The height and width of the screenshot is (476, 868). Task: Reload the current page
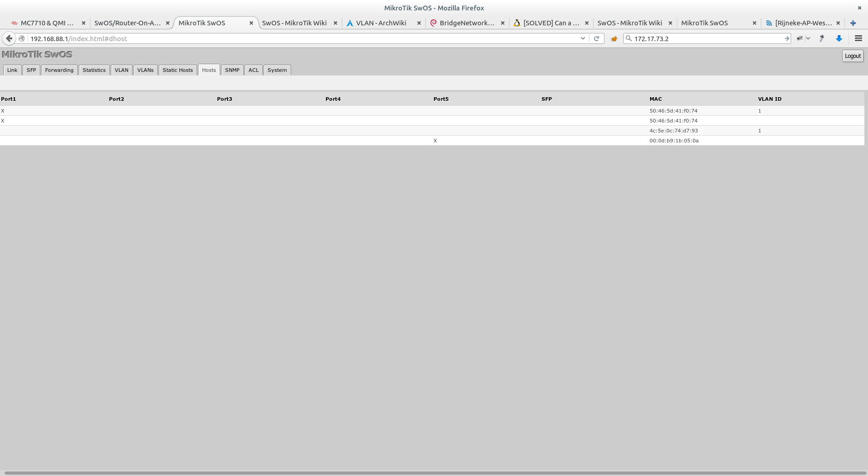pyautogui.click(x=596, y=38)
